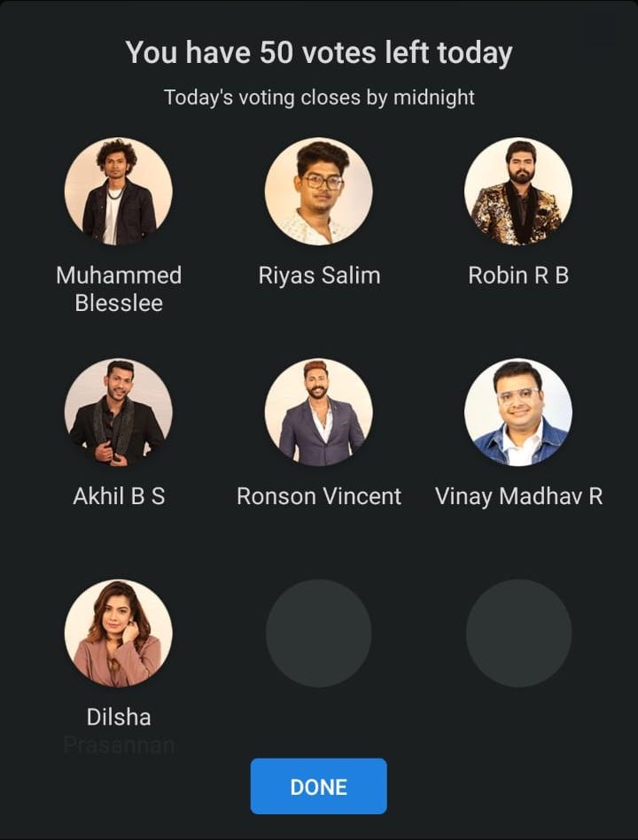The image size is (638, 840).
Task: Tap the faded Prasannan surname text
Action: [x=119, y=745]
